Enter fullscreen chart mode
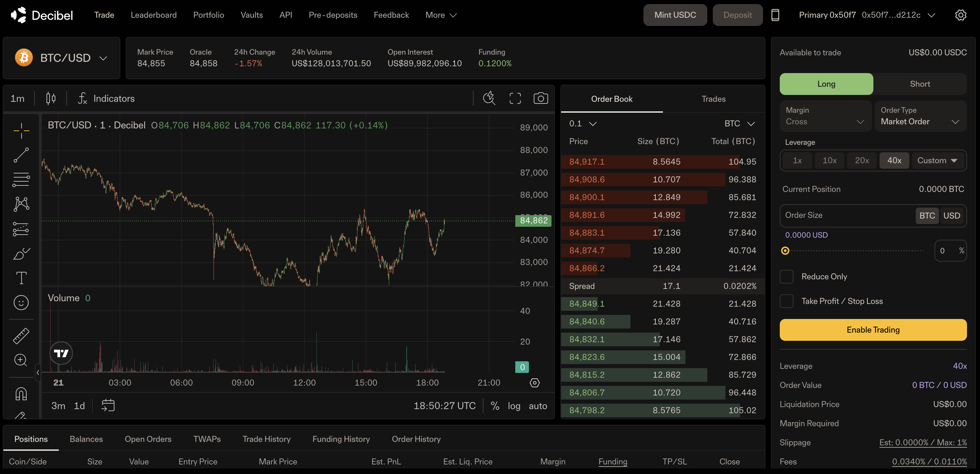 (x=515, y=98)
